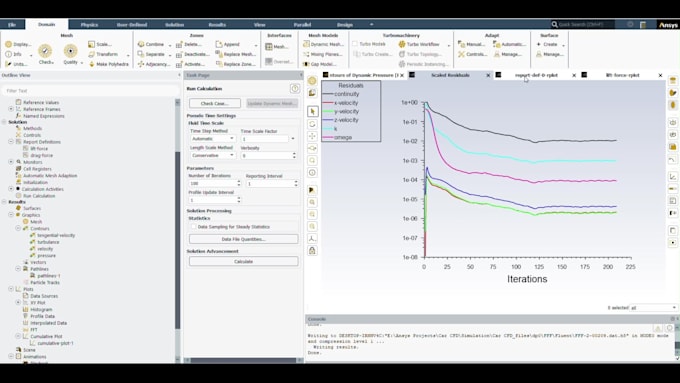
Task: Select the drag-force report definition
Action: [x=41, y=155]
